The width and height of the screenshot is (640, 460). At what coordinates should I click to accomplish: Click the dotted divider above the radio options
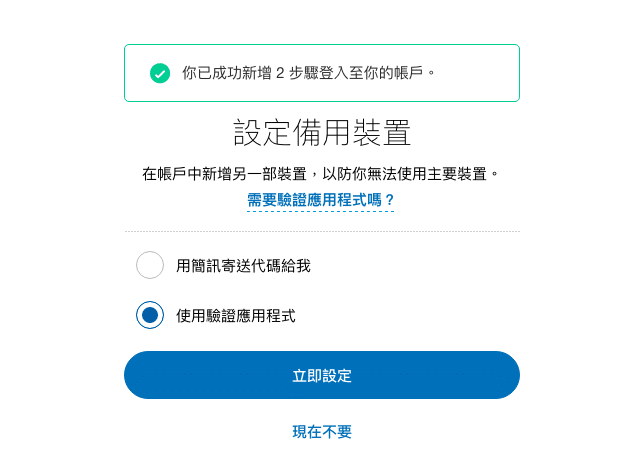[322, 231]
